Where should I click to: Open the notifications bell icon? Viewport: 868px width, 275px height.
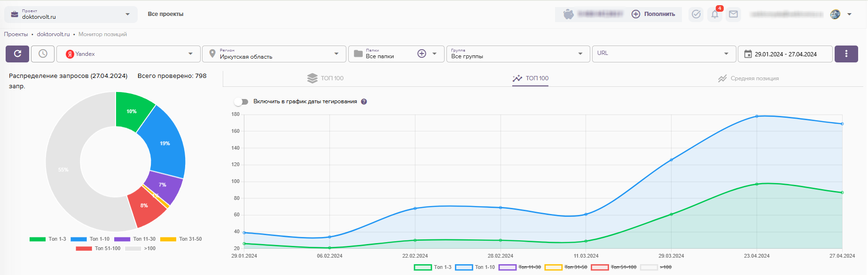[x=715, y=14]
